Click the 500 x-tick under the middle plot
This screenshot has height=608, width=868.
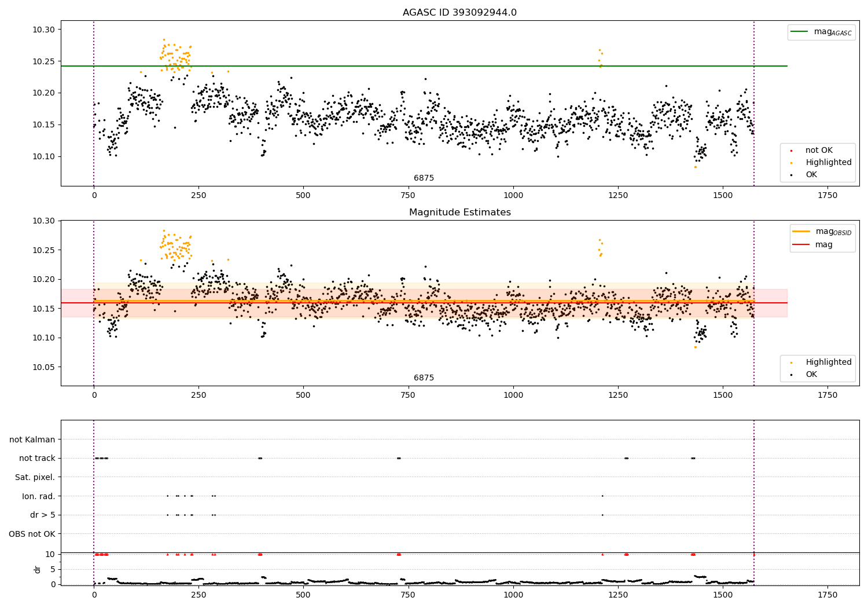[x=303, y=395]
